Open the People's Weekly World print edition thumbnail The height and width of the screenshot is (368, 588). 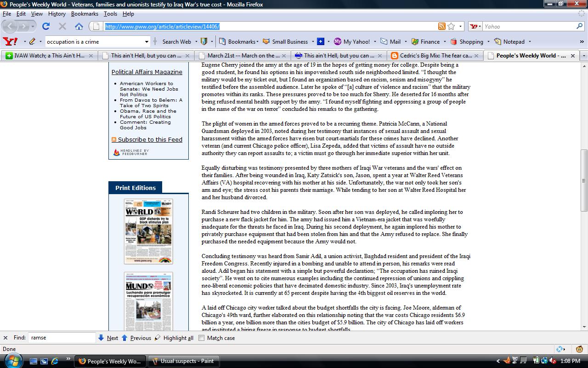click(x=148, y=231)
